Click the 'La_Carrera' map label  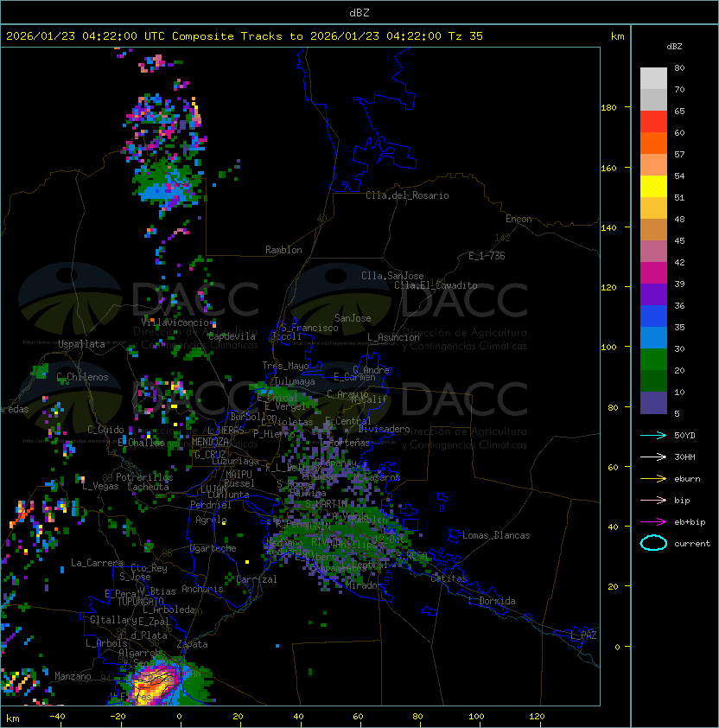coord(97,563)
